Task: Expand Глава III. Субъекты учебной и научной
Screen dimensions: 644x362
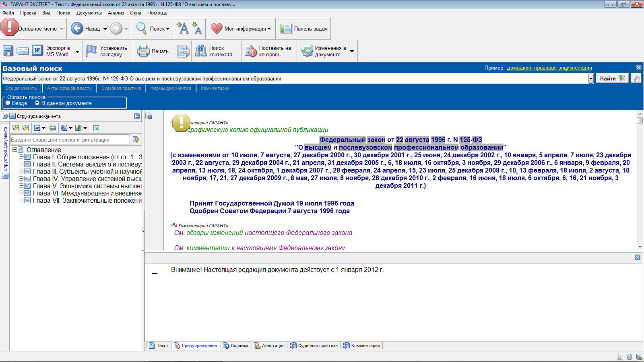Action: (x=21, y=171)
